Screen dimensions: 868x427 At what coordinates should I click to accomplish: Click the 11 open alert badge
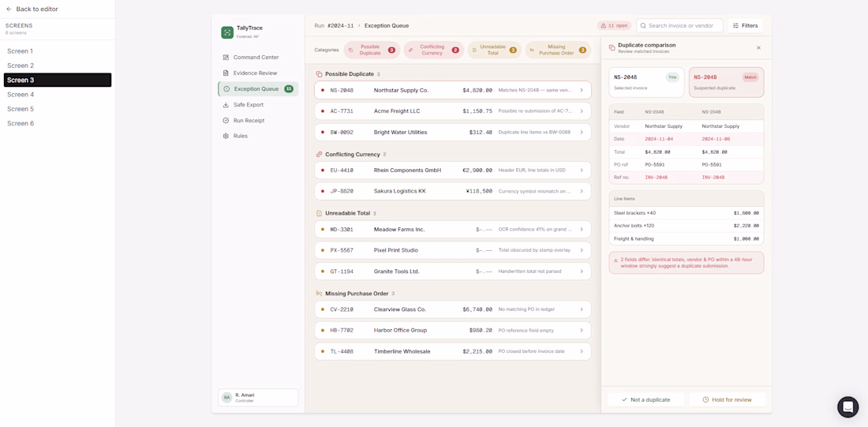[614, 25]
